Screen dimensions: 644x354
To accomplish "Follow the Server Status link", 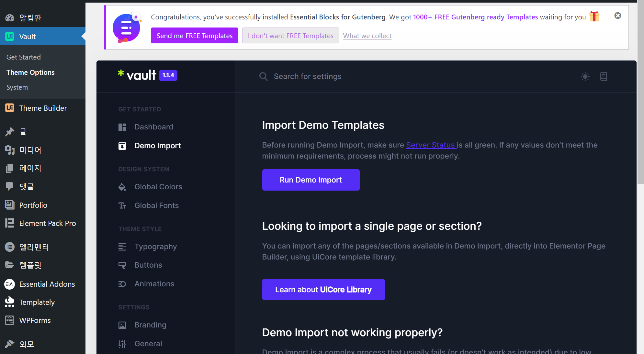I will tap(431, 145).
